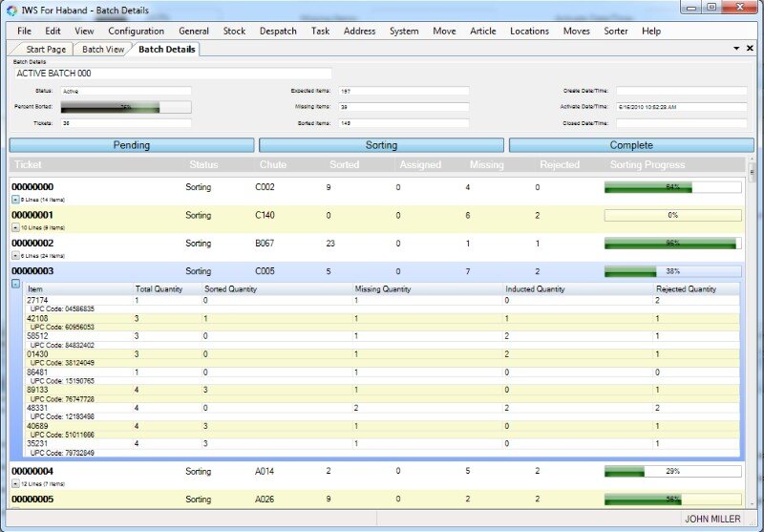Close the Batch Details tab with X
This screenshot has width=764, height=532.
click(750, 48)
